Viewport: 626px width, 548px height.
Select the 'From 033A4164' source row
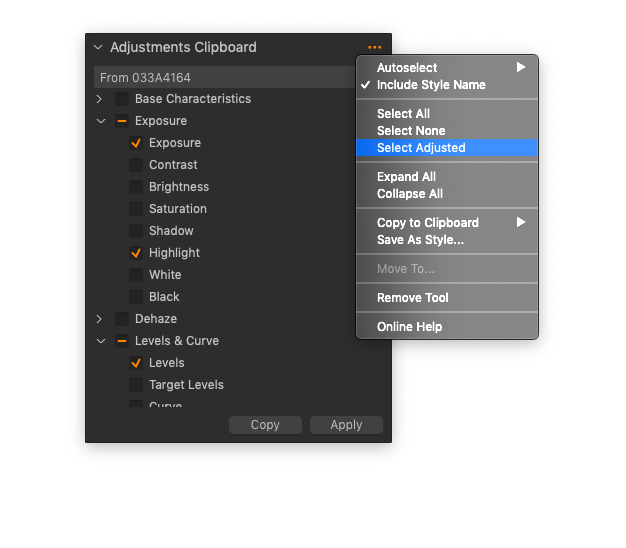(225, 77)
